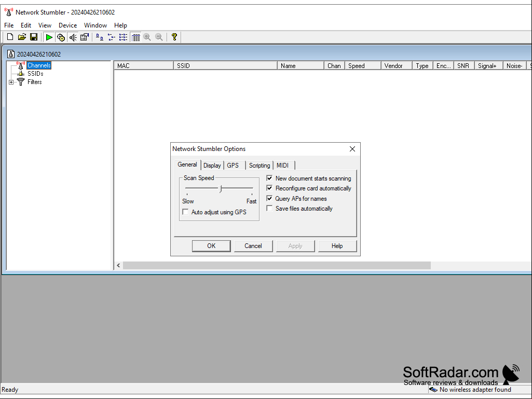Enable Auto adjust using GPS
Viewport: 532px width, 399px height.
185,212
